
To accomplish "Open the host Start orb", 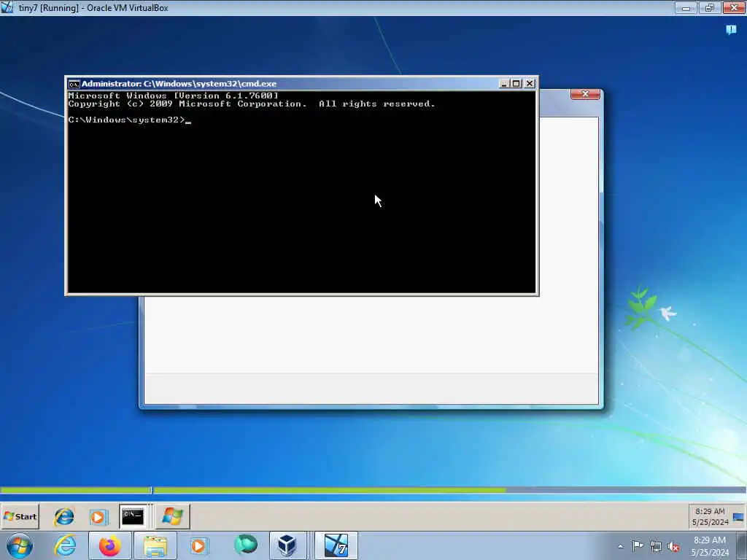I will point(20,545).
